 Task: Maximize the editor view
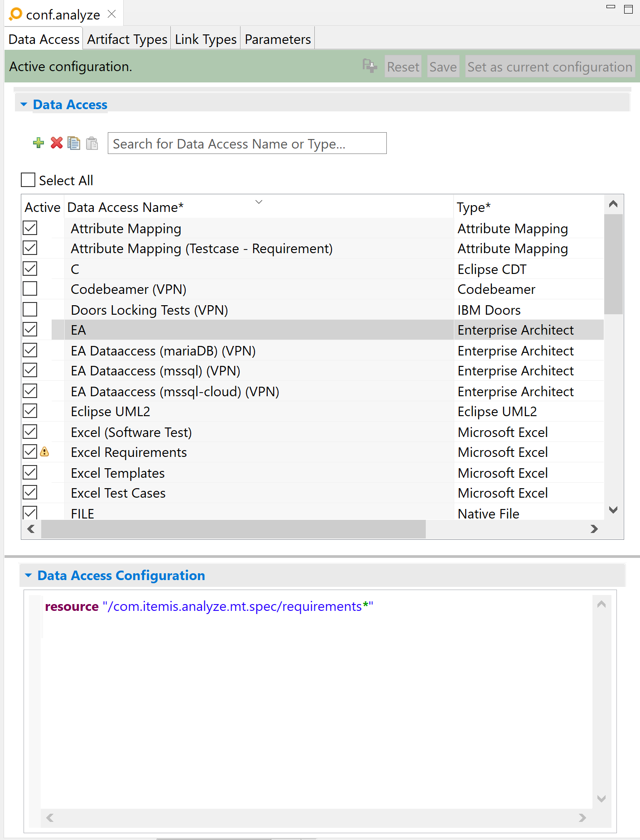[x=628, y=9]
